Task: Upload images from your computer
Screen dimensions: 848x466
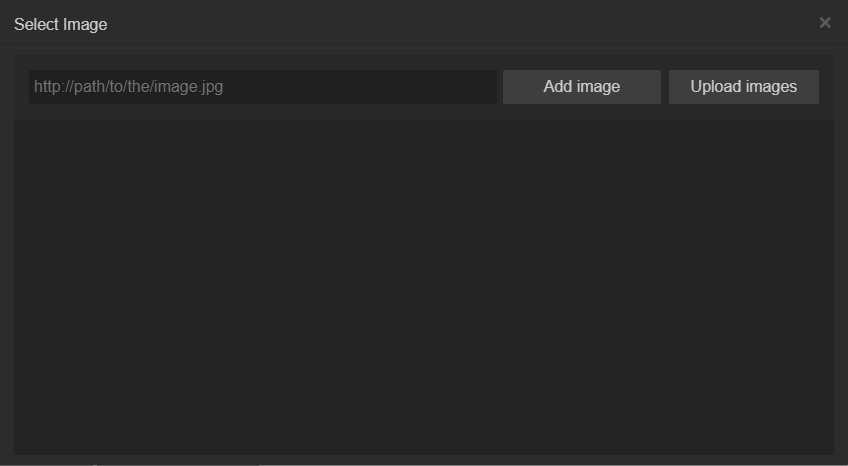Action: pos(743,87)
